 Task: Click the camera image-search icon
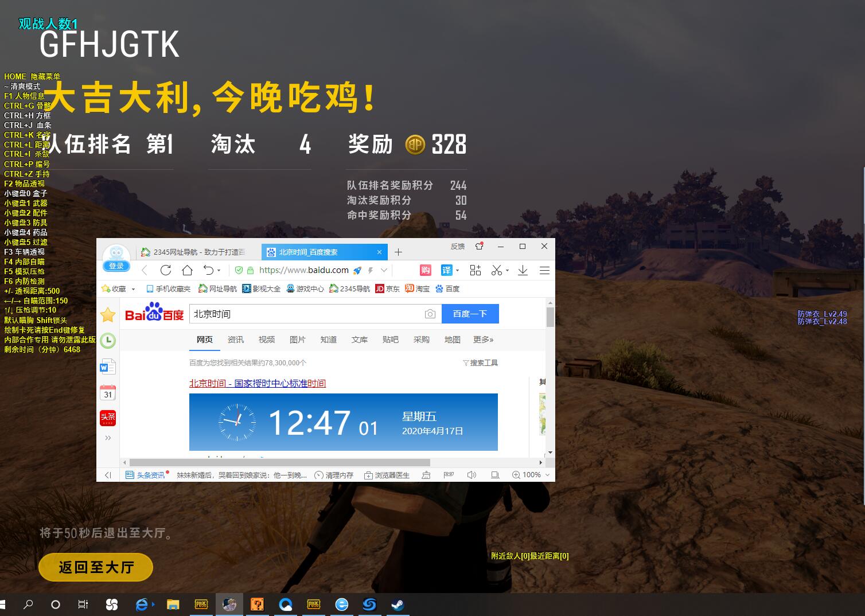(x=430, y=314)
